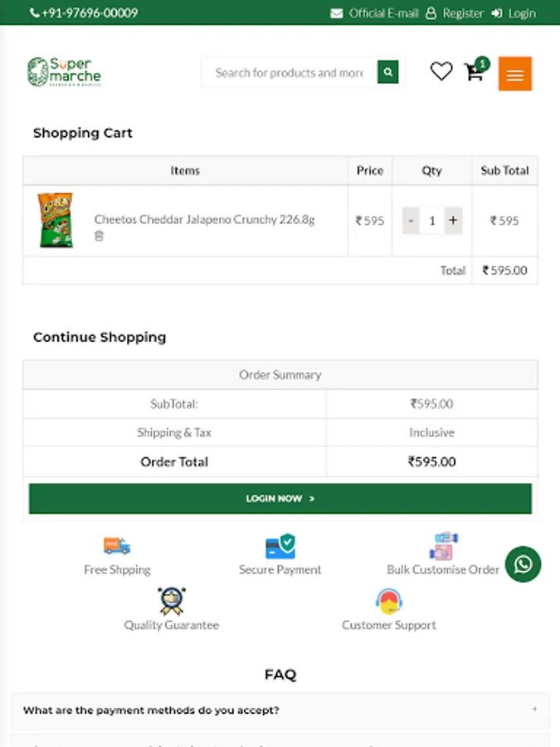
Task: Click the green search magnifier button
Action: click(x=387, y=72)
